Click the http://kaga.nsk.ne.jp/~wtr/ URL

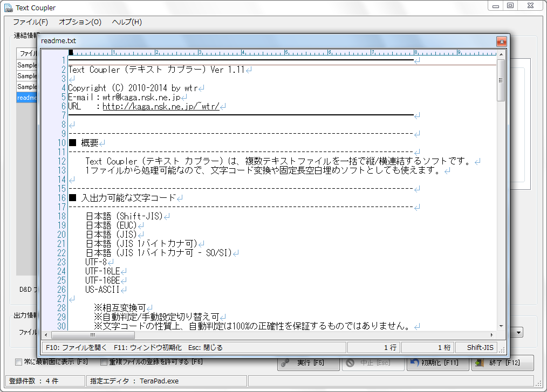tap(161, 106)
